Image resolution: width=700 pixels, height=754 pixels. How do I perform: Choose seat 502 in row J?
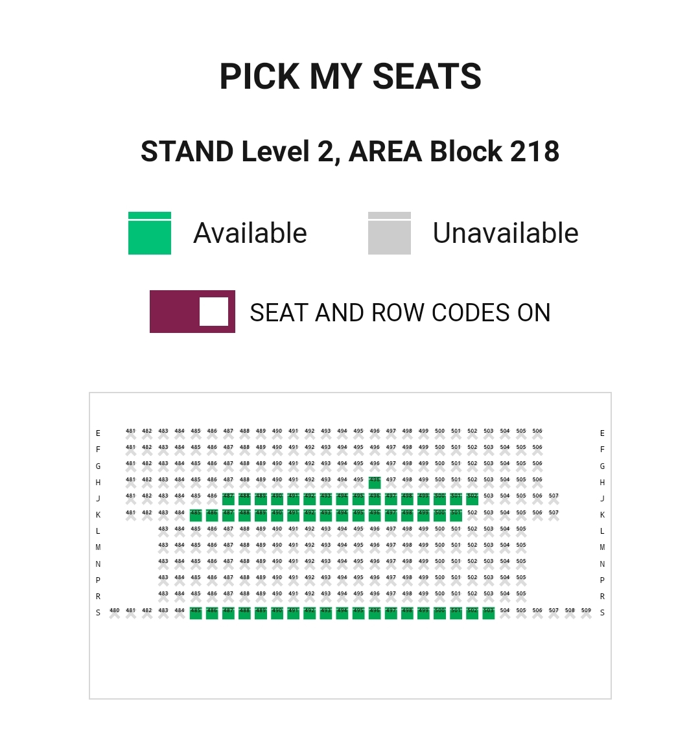[472, 499]
